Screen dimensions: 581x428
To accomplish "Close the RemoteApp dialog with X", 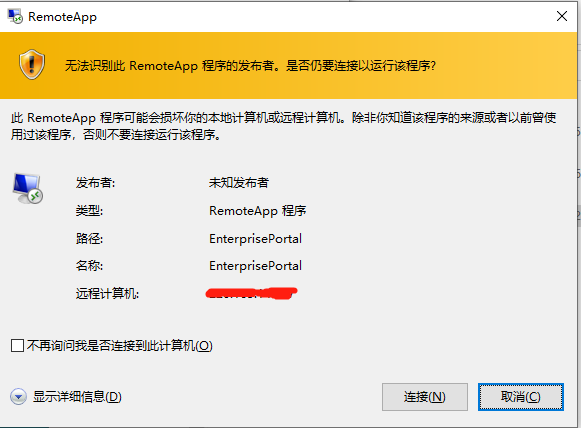I will (562, 16).
